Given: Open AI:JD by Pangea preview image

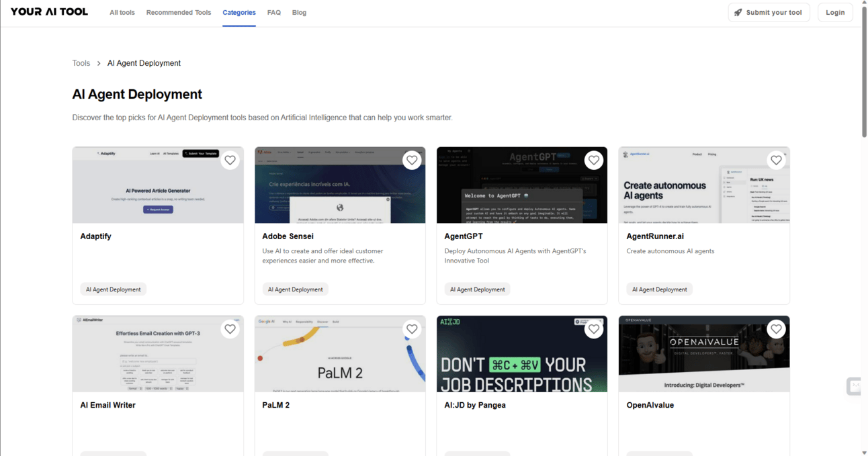Looking at the screenshot, I should pyautogui.click(x=522, y=354).
